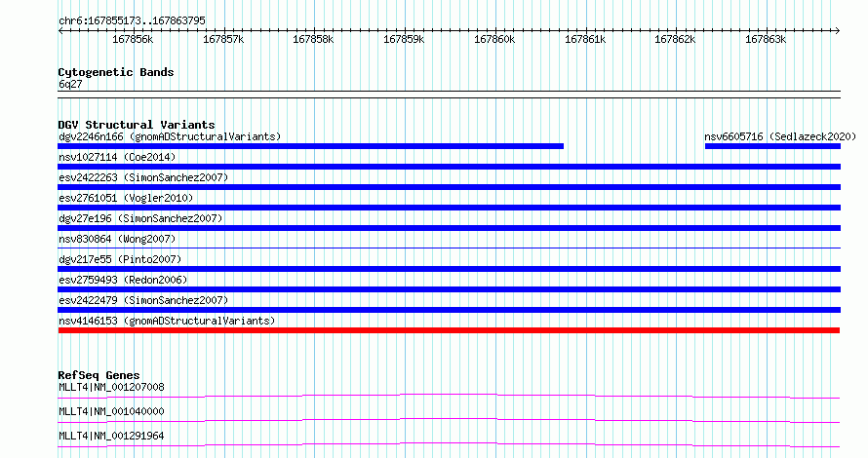868x458 pixels.
Task: Click the 167859k ruler tick label
Action: pyautogui.click(x=404, y=39)
